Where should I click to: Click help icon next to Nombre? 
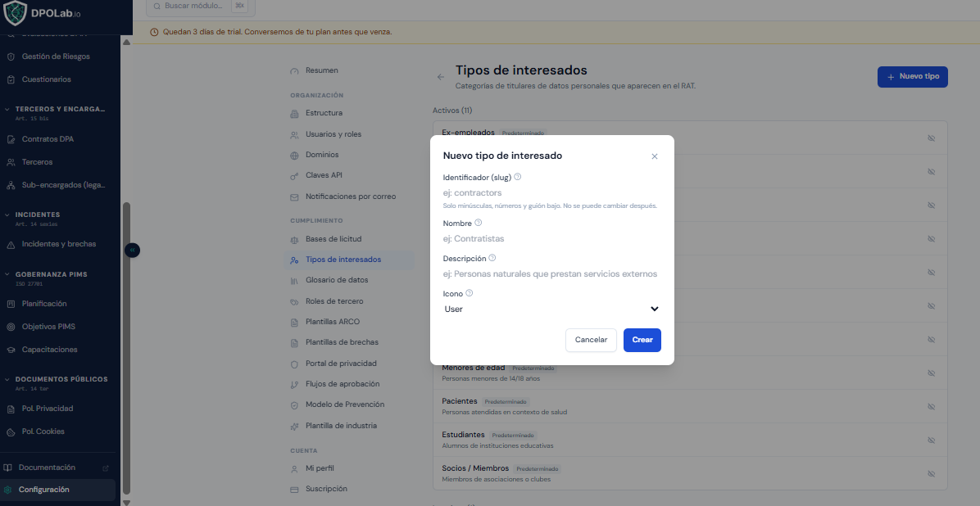[479, 223]
